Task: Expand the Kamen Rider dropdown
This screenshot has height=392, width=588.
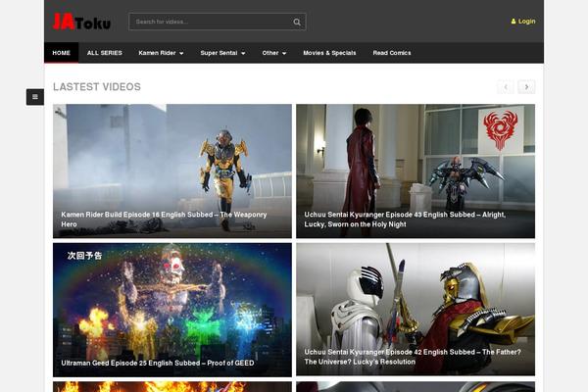Action: click(161, 53)
